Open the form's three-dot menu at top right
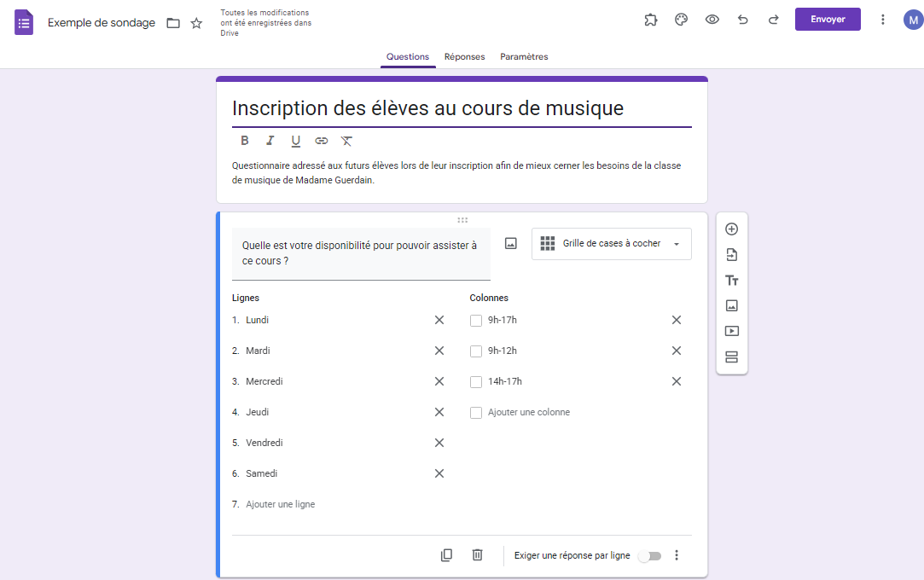 coord(882,19)
